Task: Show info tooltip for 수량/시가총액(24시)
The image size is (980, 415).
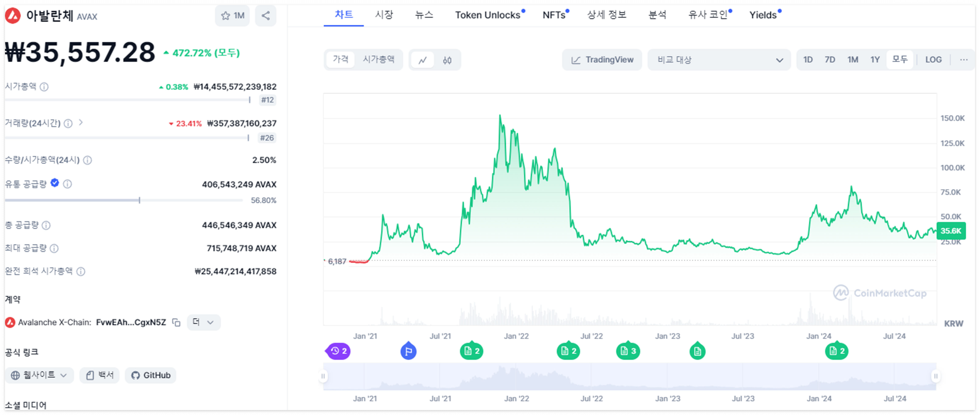Action: click(x=88, y=160)
